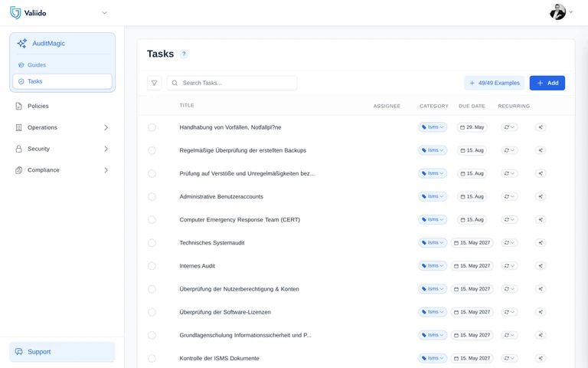This screenshot has height=368, width=588.
Task: Check off Prüfung auf Verstöße task
Action: pos(152,173)
